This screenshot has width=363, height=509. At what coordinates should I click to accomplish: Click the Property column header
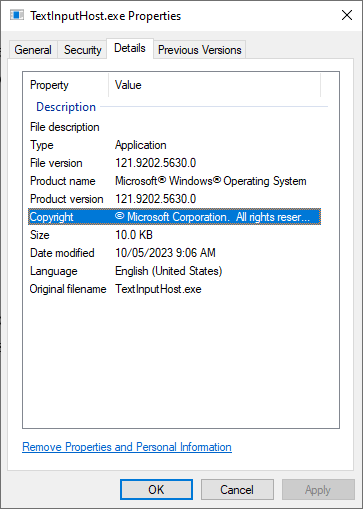pos(66,85)
